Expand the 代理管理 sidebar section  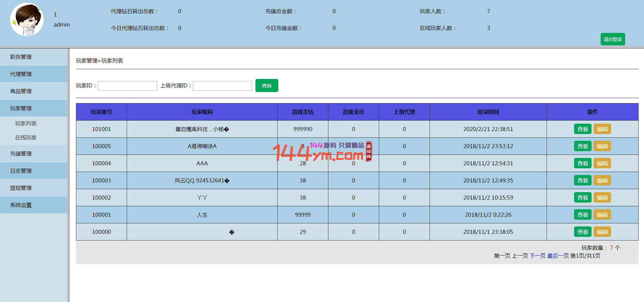point(21,74)
